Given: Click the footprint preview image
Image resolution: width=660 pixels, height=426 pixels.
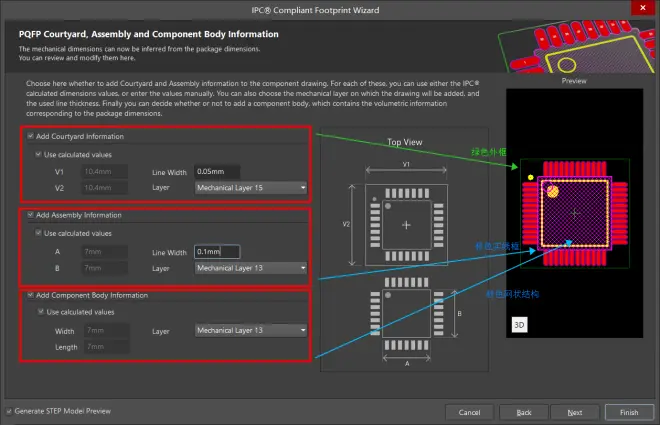Looking at the screenshot, I should [575, 213].
